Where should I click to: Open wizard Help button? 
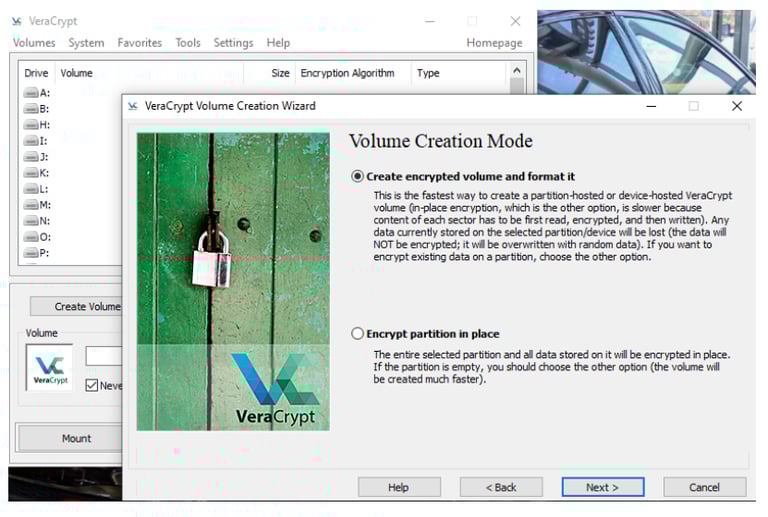click(399, 487)
